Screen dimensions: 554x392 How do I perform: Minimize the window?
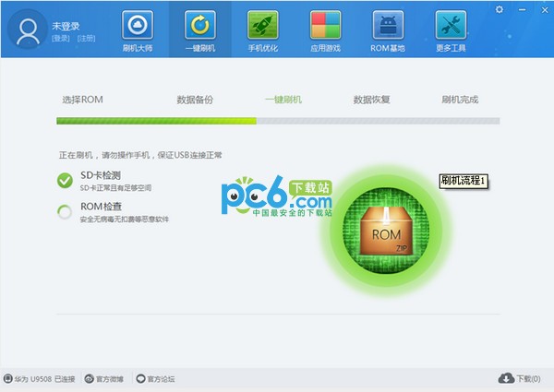click(523, 9)
